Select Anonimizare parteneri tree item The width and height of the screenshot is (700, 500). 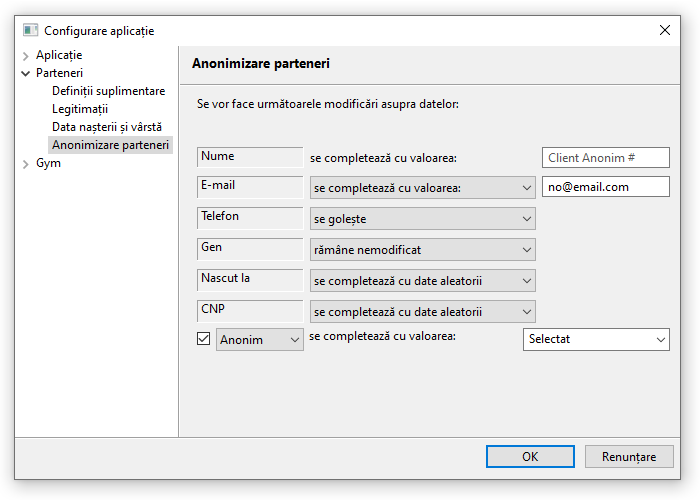point(110,145)
